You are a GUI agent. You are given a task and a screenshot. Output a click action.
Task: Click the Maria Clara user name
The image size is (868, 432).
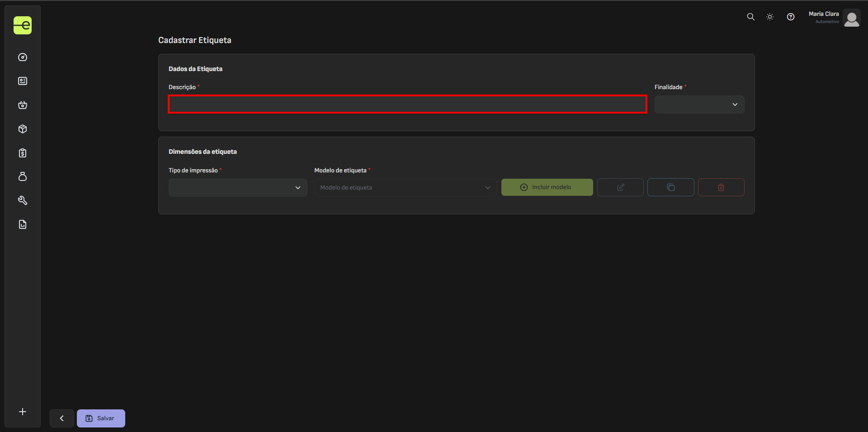pyautogui.click(x=824, y=14)
